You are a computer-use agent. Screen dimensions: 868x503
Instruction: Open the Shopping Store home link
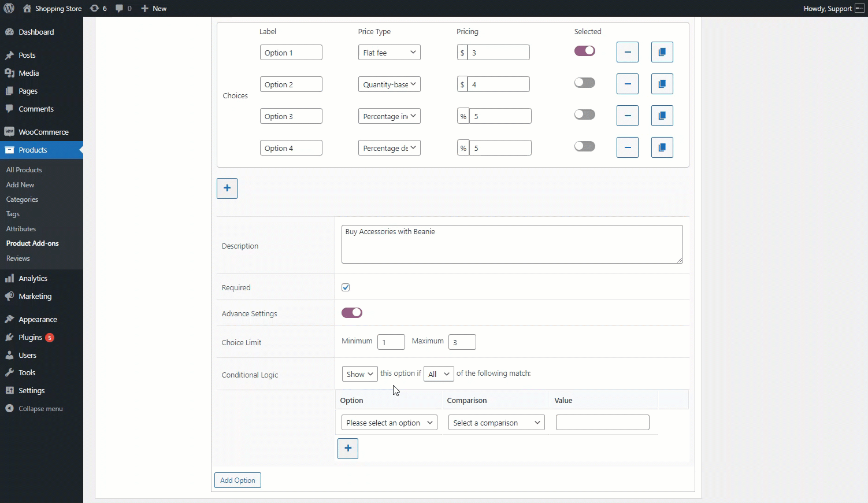point(52,8)
